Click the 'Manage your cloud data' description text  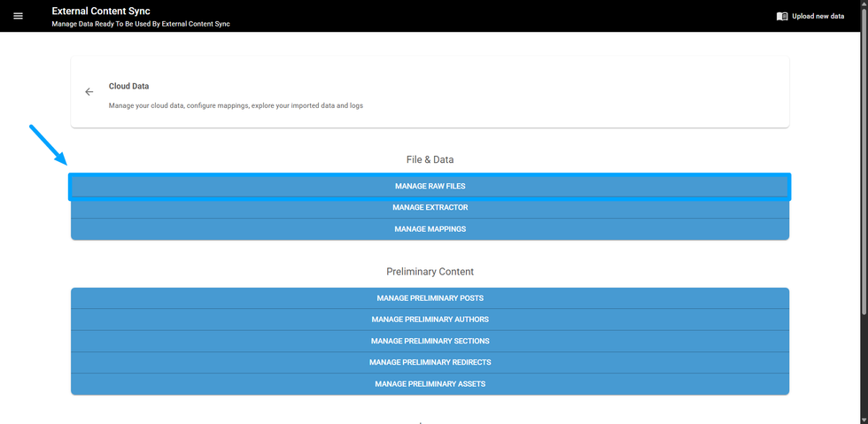pos(236,105)
